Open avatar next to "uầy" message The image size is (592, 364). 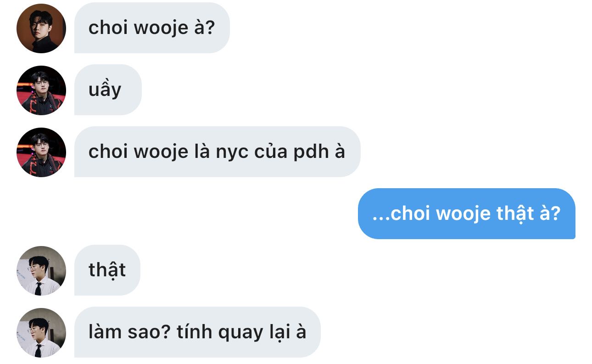(41, 90)
